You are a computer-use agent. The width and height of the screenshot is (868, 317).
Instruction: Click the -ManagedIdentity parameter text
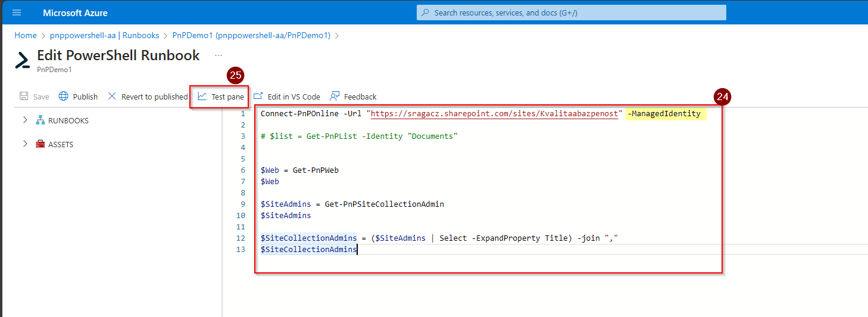tap(666, 113)
